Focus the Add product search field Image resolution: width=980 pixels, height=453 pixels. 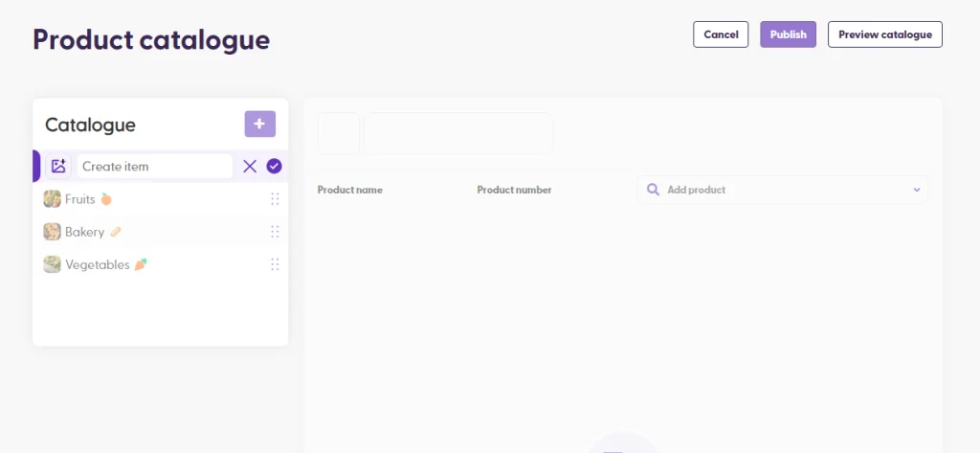783,190
